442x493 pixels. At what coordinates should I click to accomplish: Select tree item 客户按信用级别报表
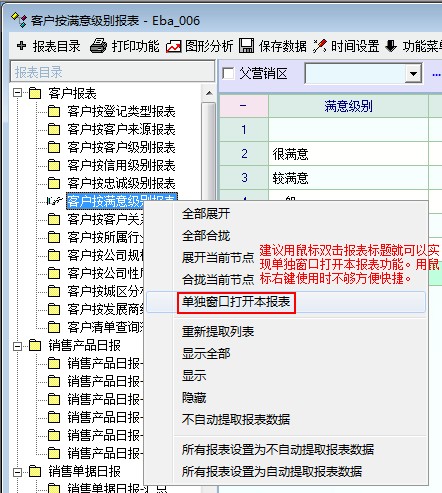121,165
